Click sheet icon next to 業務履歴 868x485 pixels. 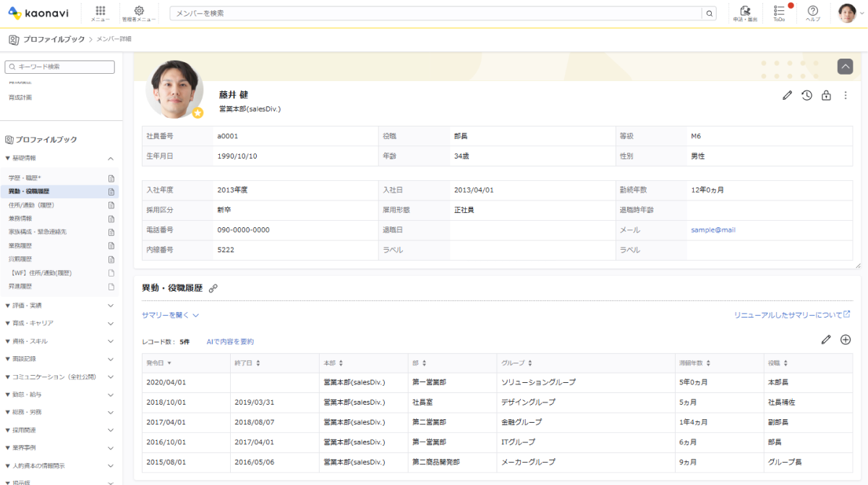(x=111, y=246)
